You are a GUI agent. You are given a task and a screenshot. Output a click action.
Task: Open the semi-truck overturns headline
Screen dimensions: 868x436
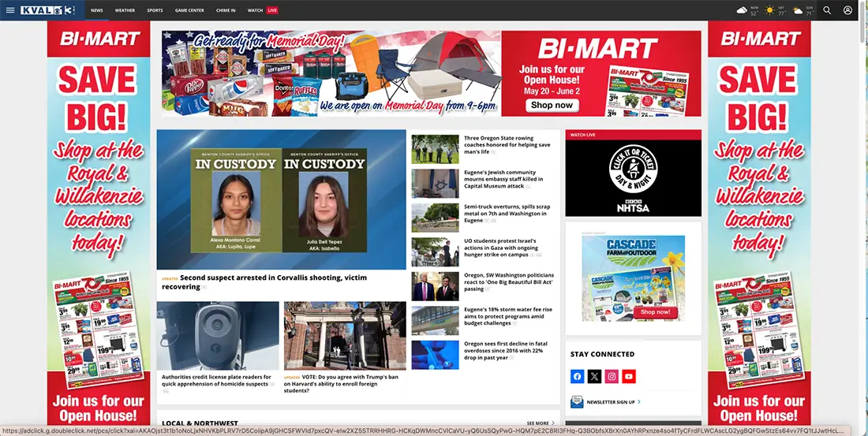pos(507,213)
